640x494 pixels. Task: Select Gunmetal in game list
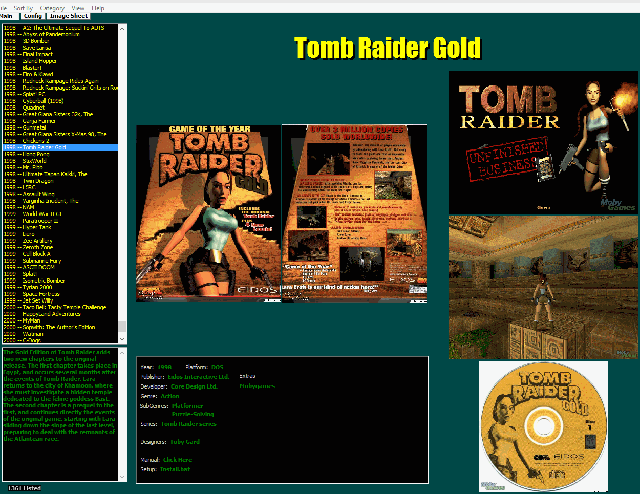(x=60, y=127)
